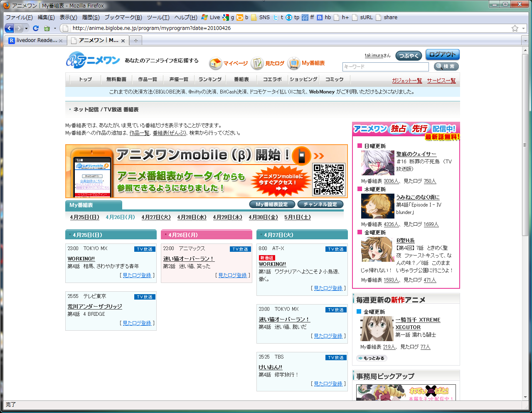Open the 履歴(S) menu
This screenshot has height=413, width=532.
[91, 17]
